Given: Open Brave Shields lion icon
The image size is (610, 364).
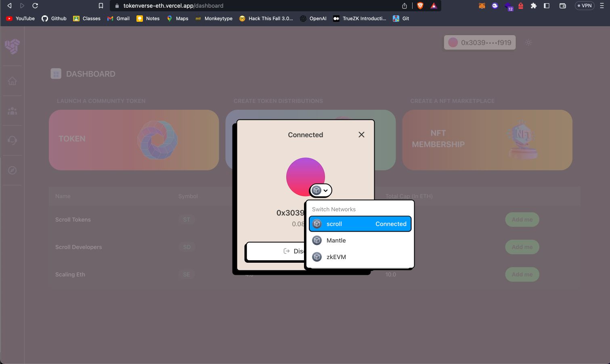Looking at the screenshot, I should pyautogui.click(x=420, y=6).
